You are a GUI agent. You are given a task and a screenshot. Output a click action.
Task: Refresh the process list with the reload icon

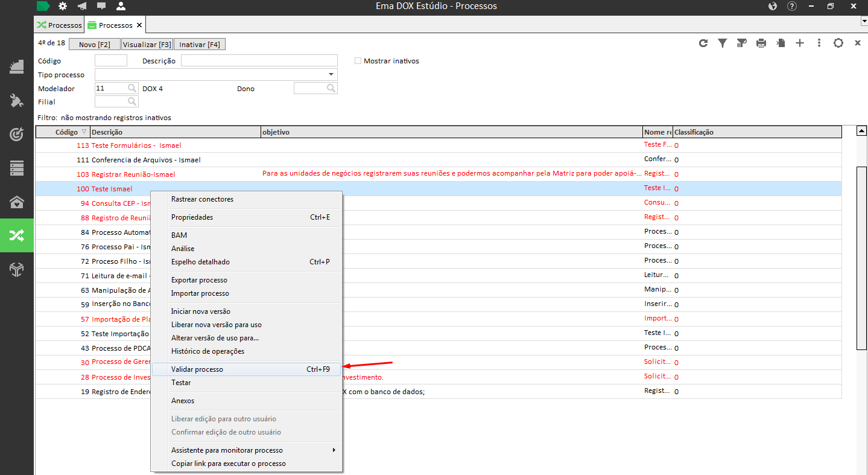(703, 43)
